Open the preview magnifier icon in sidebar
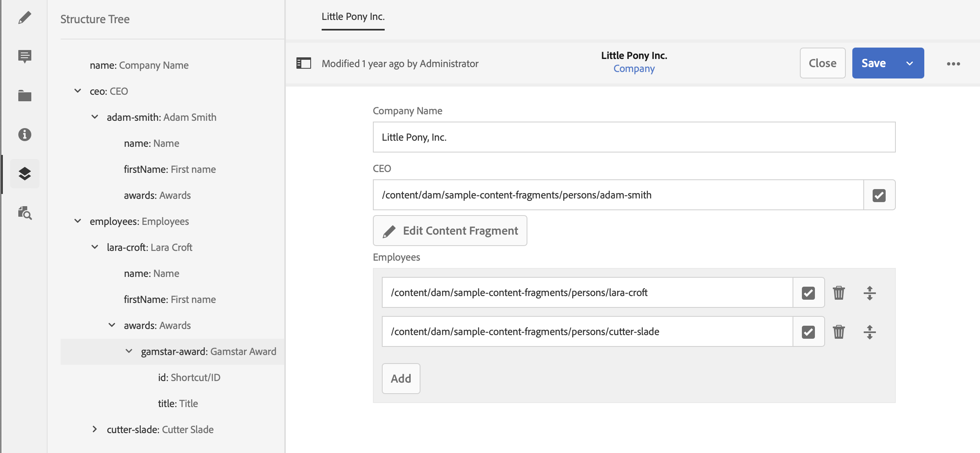 tap(25, 213)
